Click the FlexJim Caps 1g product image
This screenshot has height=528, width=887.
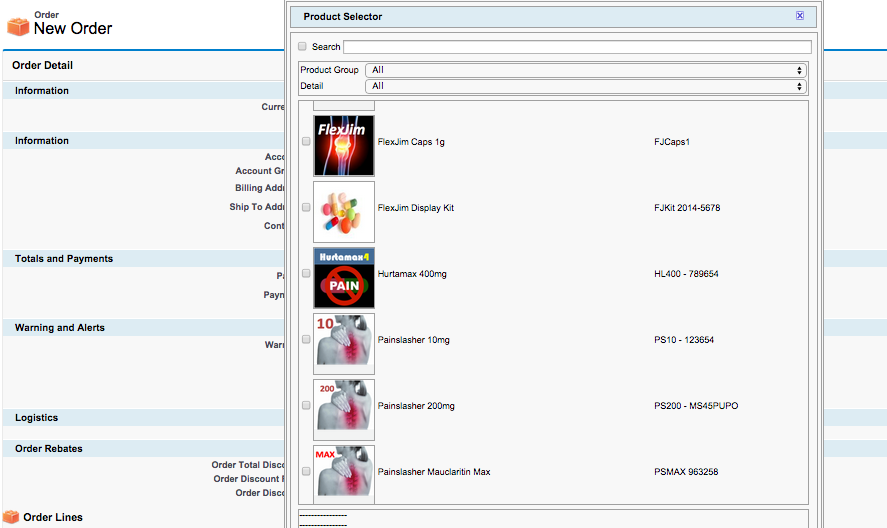tap(344, 146)
